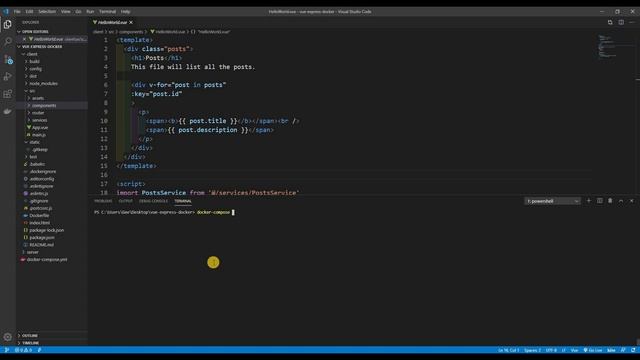This screenshot has width=640, height=360.
Task: Click the remote window icon in status bar
Action: pos(7,350)
